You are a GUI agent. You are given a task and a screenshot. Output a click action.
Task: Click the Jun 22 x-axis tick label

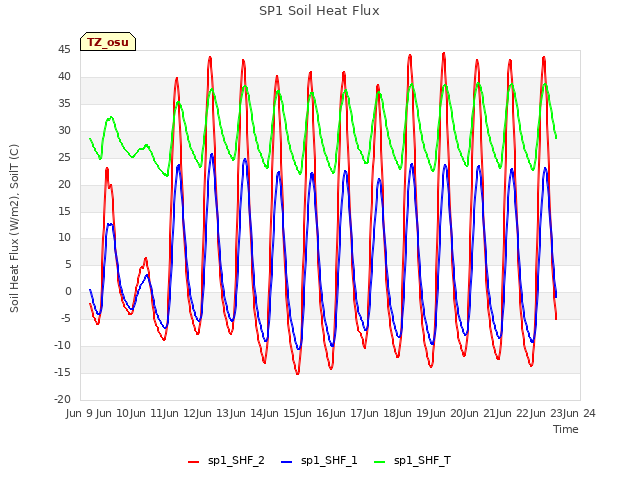coord(513,413)
